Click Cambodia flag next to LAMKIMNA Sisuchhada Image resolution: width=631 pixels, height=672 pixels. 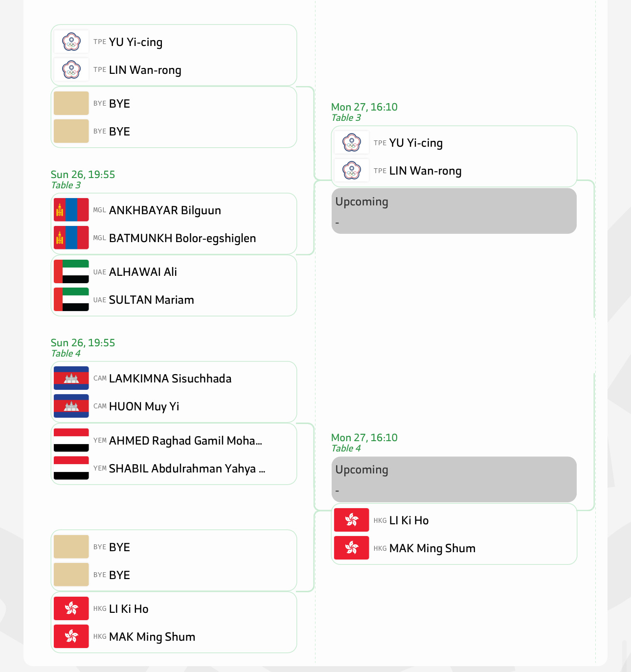coord(71,378)
